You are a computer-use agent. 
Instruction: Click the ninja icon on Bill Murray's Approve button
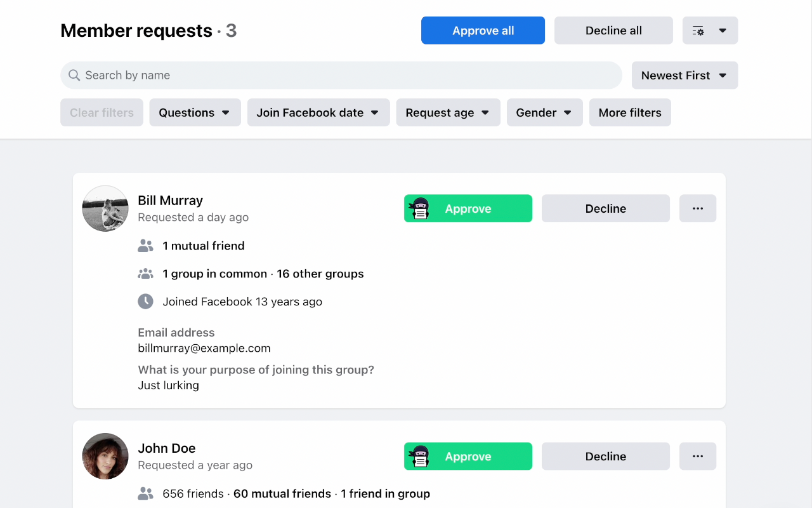(419, 208)
